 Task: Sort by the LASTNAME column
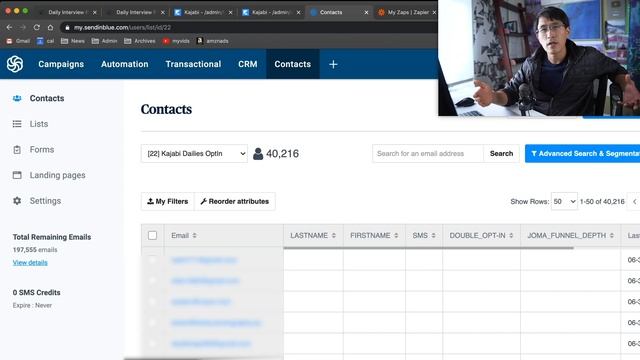point(313,236)
